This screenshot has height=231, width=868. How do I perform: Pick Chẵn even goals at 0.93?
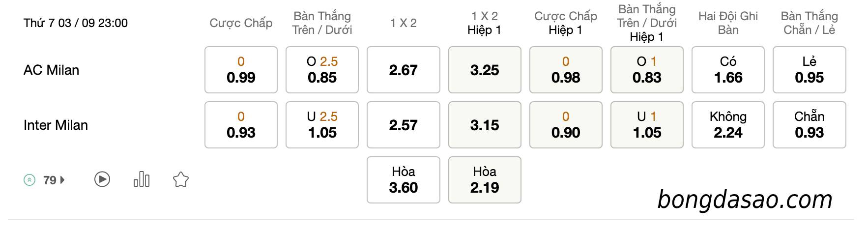click(810, 125)
